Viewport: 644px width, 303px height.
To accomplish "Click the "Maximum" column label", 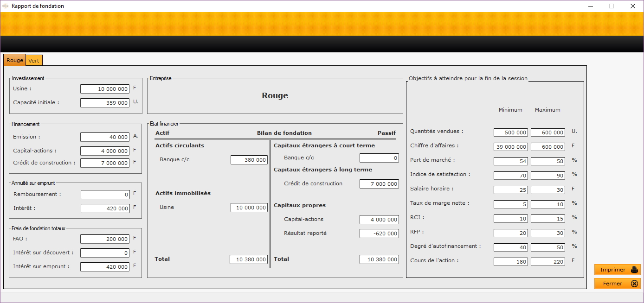I will pos(547,110).
